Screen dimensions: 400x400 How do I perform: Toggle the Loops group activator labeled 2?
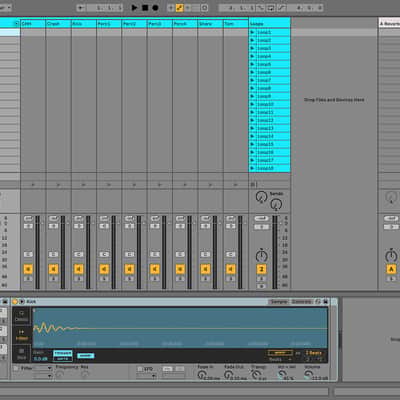click(x=261, y=269)
